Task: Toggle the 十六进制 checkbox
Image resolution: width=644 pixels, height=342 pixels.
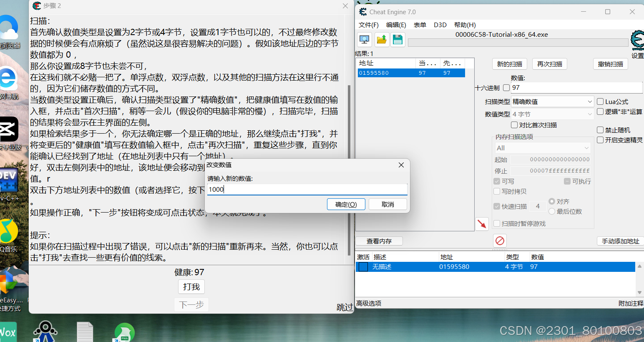Action: click(506, 88)
